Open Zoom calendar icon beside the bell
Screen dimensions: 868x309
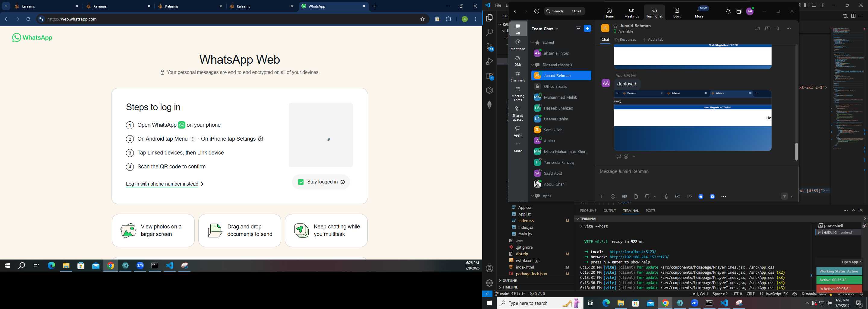[739, 11]
